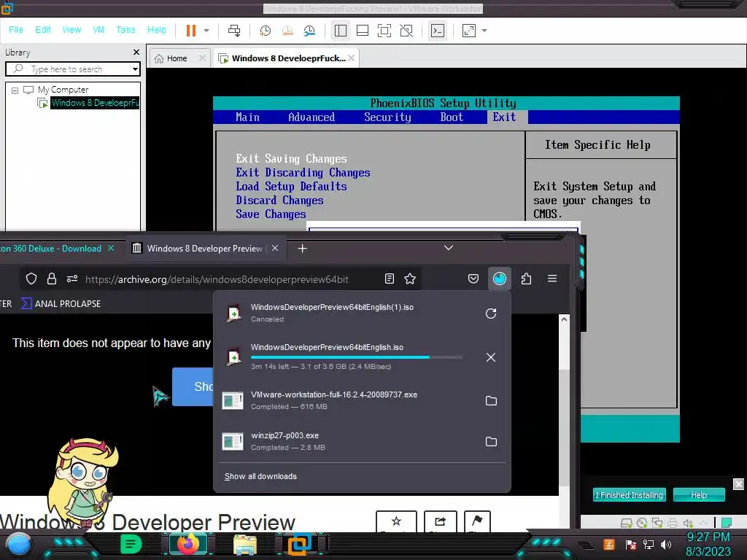Viewport: 747px width, 560px height.
Task: Click the VMware message log note icon
Action: 726,523
